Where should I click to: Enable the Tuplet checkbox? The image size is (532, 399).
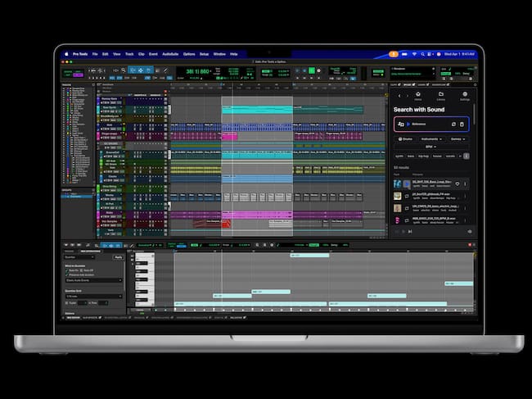[x=68, y=302]
